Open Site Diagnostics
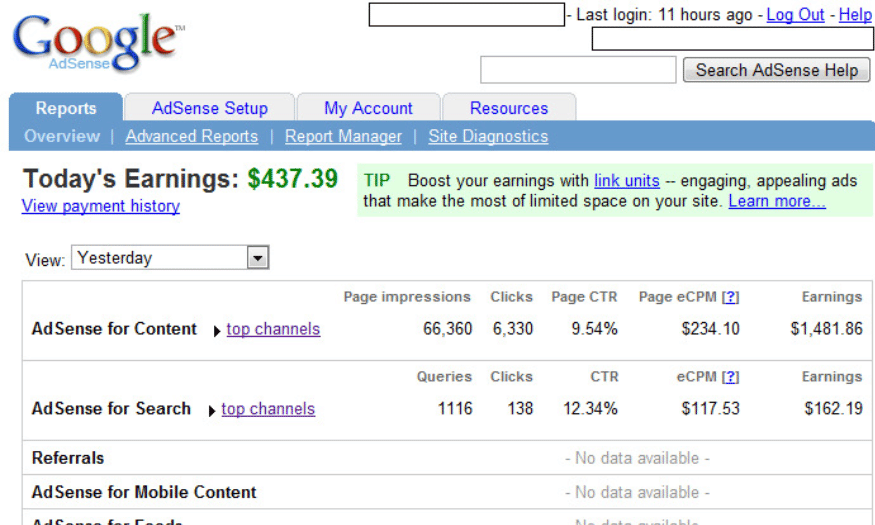875x525 pixels. pos(488,136)
